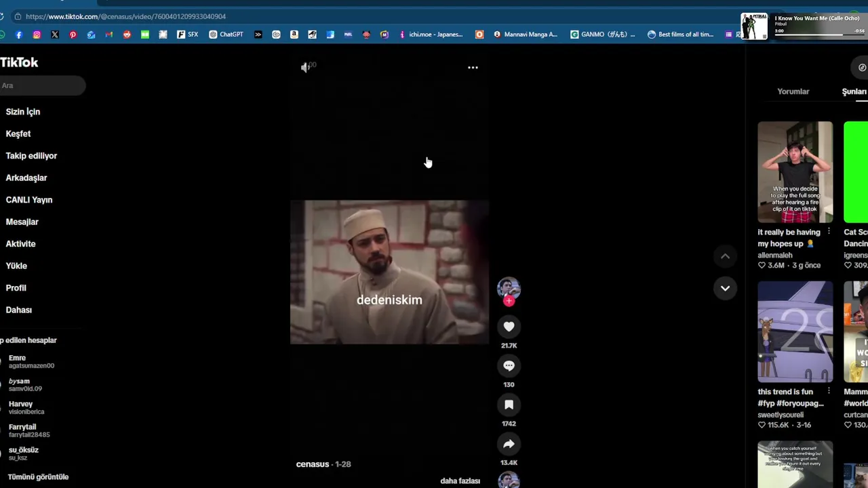The height and width of the screenshot is (488, 868).
Task: Open Takip ediliyor feed
Action: [31, 156]
